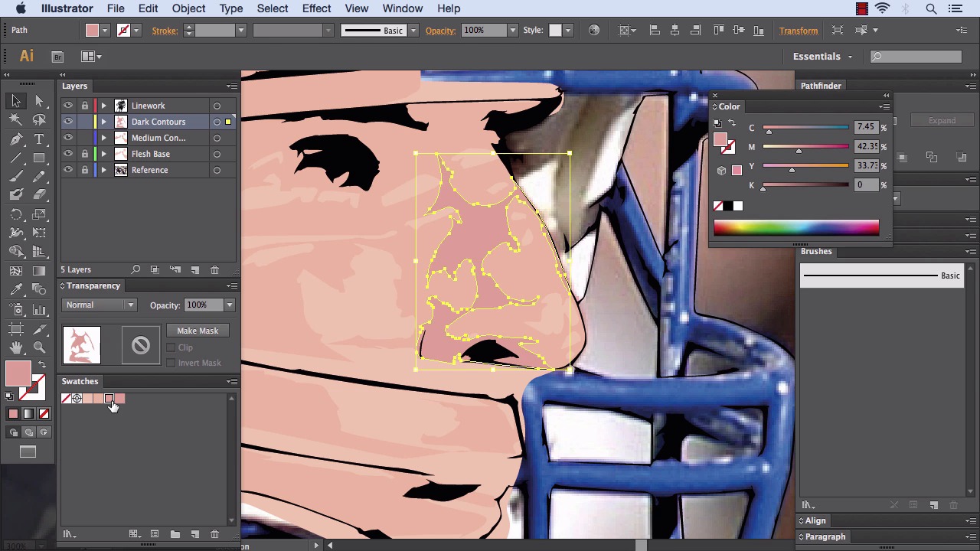Expand the Dark Contours layer
This screenshot has width=980, height=551.
(x=104, y=122)
